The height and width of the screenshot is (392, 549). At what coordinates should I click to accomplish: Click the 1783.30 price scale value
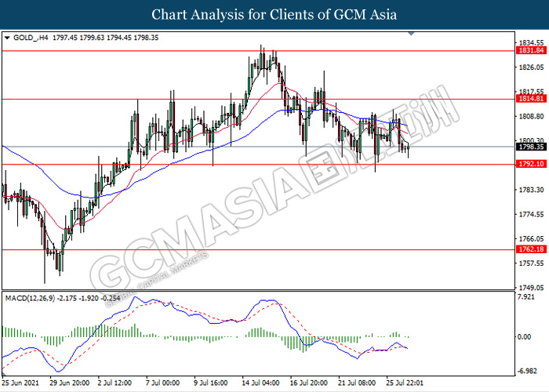(x=532, y=190)
